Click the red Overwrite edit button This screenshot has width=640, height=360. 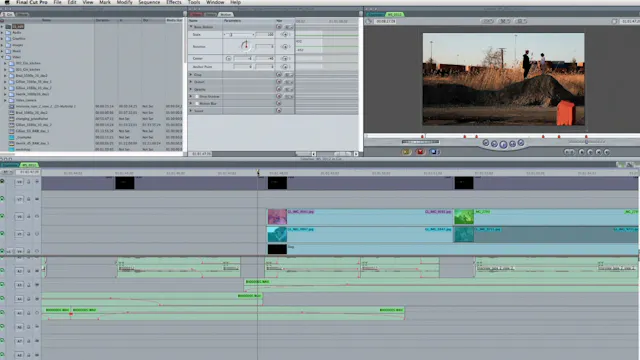coord(420,152)
